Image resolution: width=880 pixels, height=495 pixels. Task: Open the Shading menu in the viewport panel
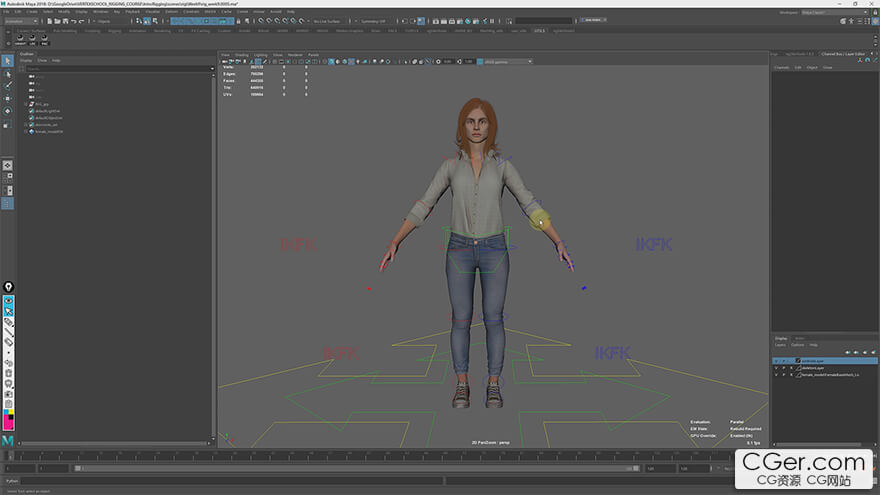(242, 55)
